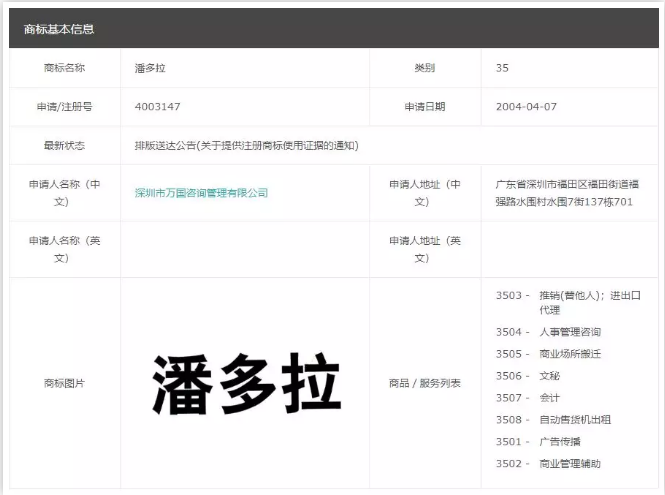
Task: Click the applicant address starting with 广东省深圳市
Action: pos(566,193)
